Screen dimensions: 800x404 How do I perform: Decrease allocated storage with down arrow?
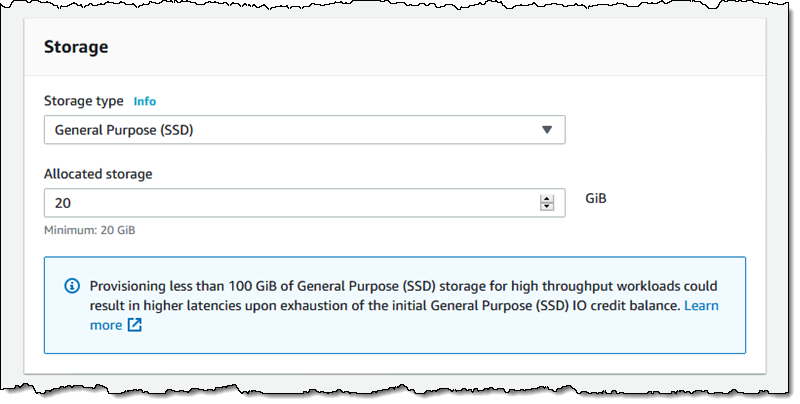coord(546,207)
